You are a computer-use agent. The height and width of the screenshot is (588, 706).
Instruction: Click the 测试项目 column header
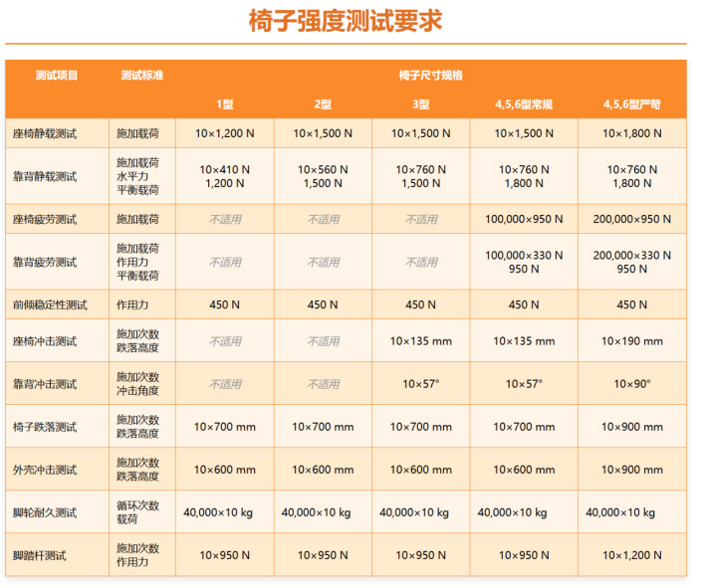pos(57,76)
